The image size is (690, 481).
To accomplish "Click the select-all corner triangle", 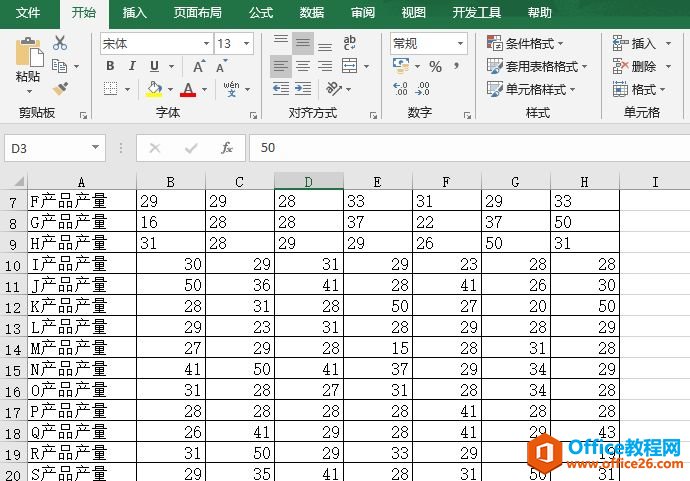I will pyautogui.click(x=19, y=181).
